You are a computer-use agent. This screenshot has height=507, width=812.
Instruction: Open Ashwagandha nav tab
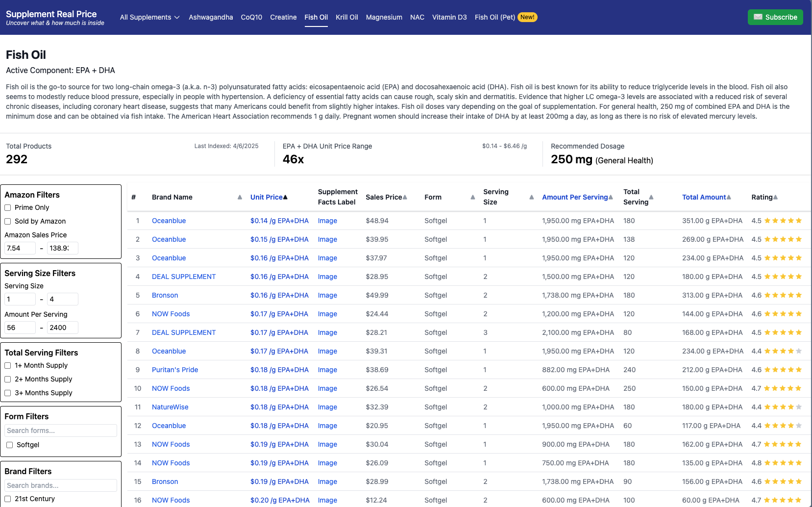(211, 17)
